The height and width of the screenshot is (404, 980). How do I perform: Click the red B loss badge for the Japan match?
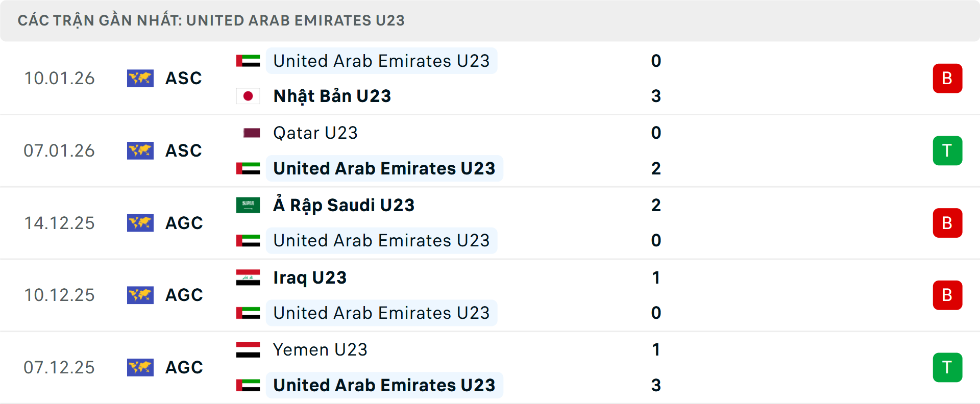point(947,79)
